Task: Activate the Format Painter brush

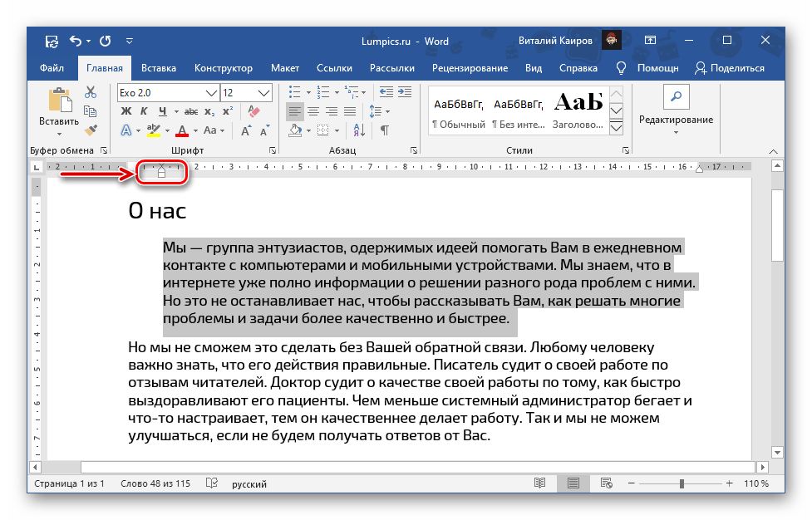Action: [x=91, y=130]
